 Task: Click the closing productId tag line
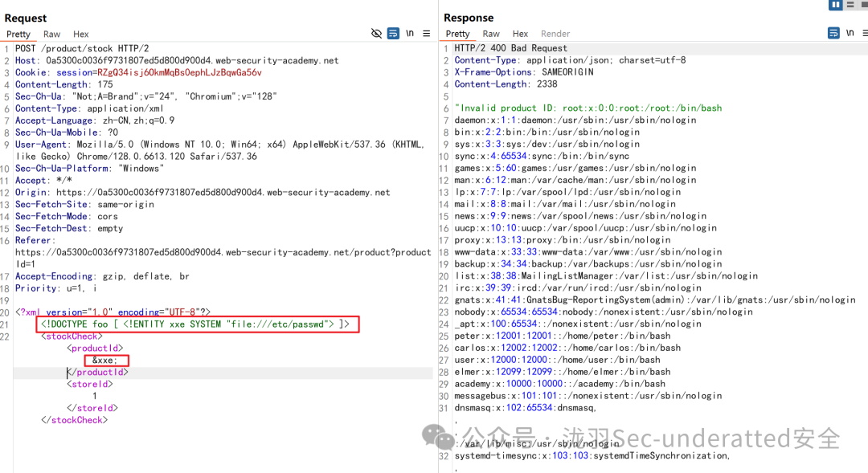pyautogui.click(x=97, y=373)
